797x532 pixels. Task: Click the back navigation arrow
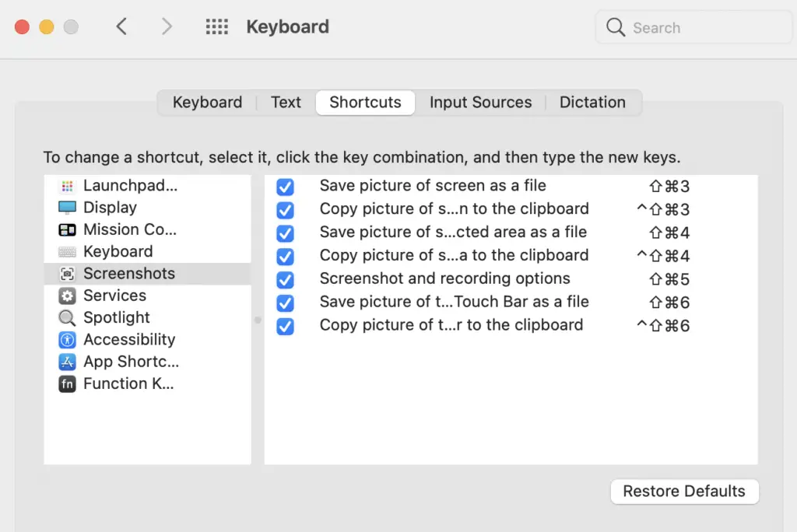click(x=121, y=26)
